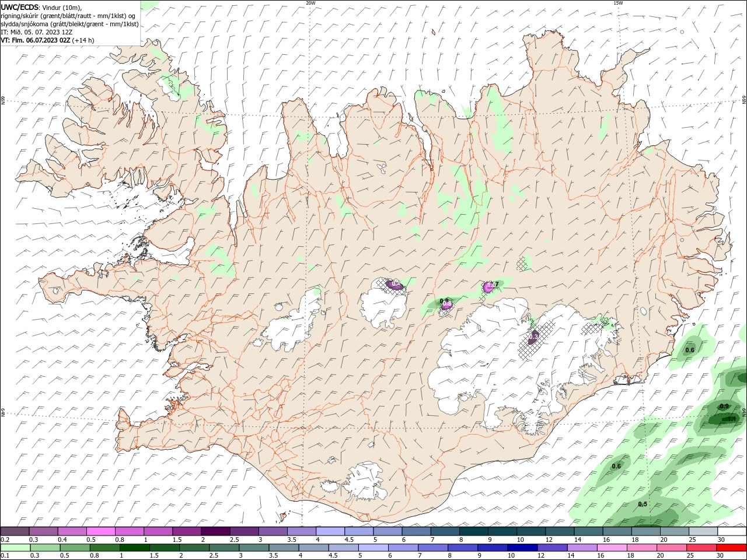Click the 1.7 precipitation value label
This screenshot has width=747, height=560.
pyautogui.click(x=494, y=285)
